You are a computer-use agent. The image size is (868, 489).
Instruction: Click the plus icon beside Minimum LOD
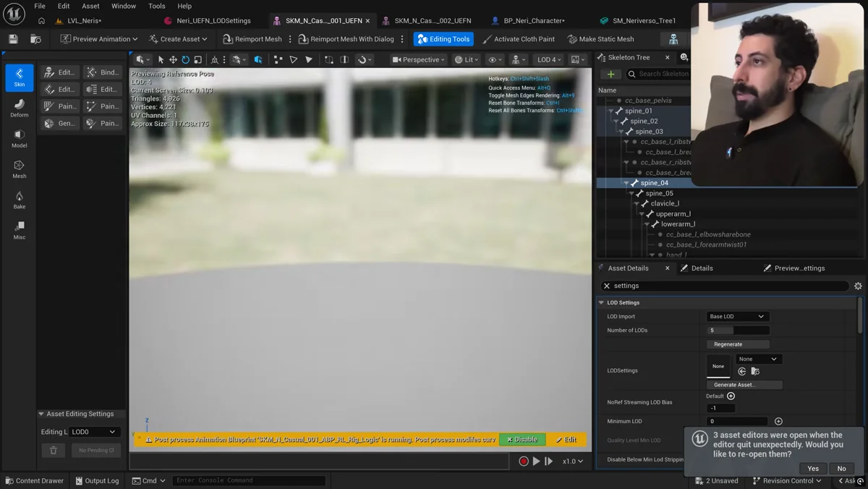pyautogui.click(x=778, y=421)
